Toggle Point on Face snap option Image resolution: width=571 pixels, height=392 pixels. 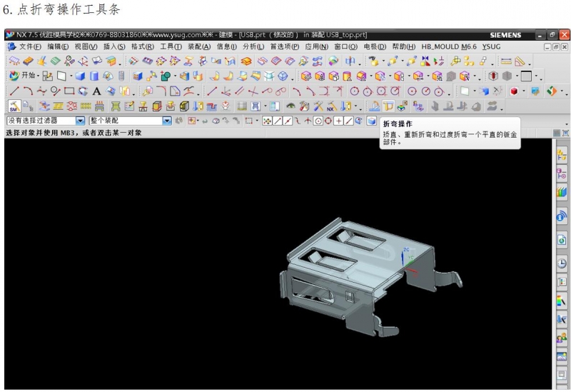point(359,121)
